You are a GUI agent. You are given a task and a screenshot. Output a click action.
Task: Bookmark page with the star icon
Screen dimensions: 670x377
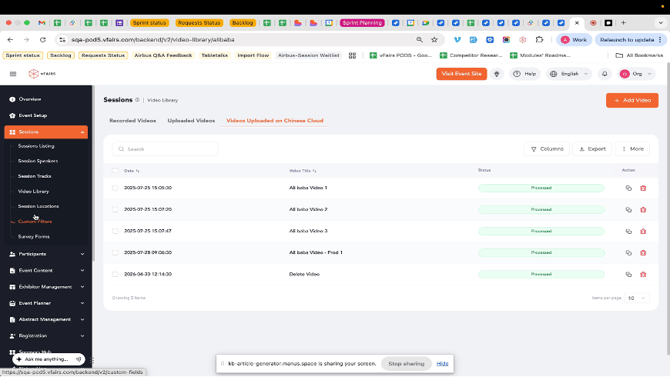(x=434, y=40)
